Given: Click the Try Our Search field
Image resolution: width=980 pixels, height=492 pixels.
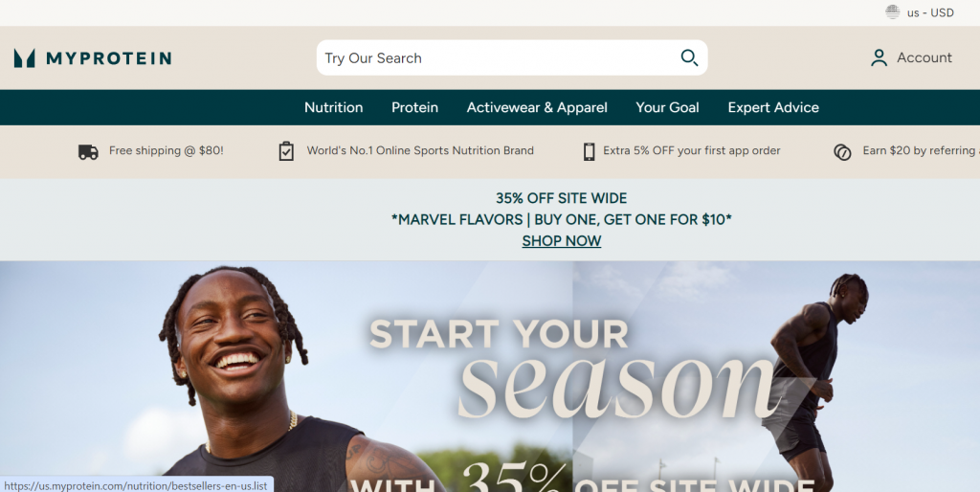Looking at the screenshot, I should coord(512,57).
